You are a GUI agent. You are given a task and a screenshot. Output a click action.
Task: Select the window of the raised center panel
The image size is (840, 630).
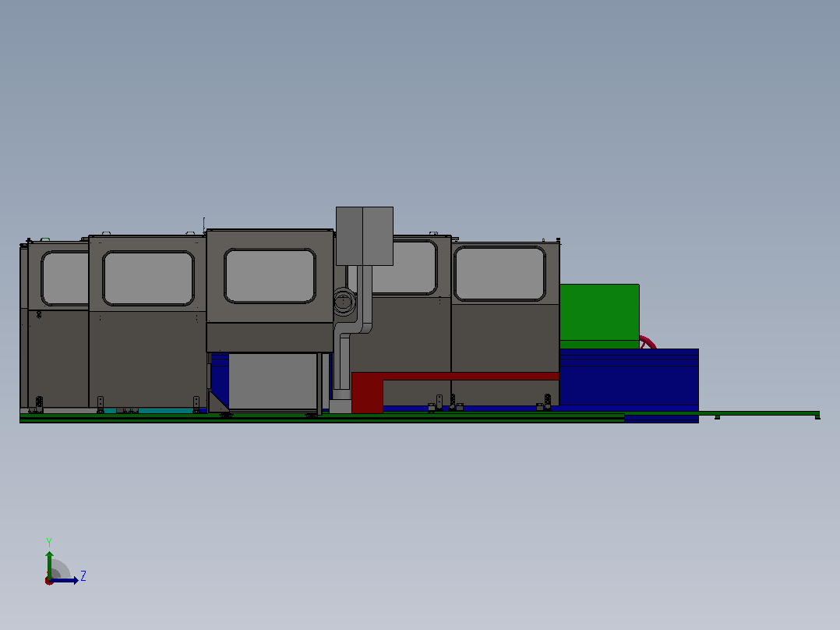point(270,275)
